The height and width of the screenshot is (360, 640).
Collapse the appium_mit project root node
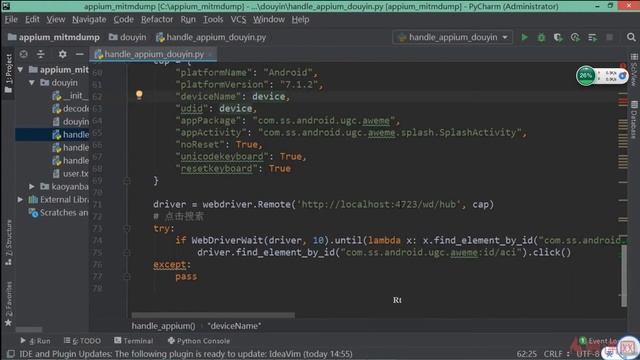coord(20,69)
